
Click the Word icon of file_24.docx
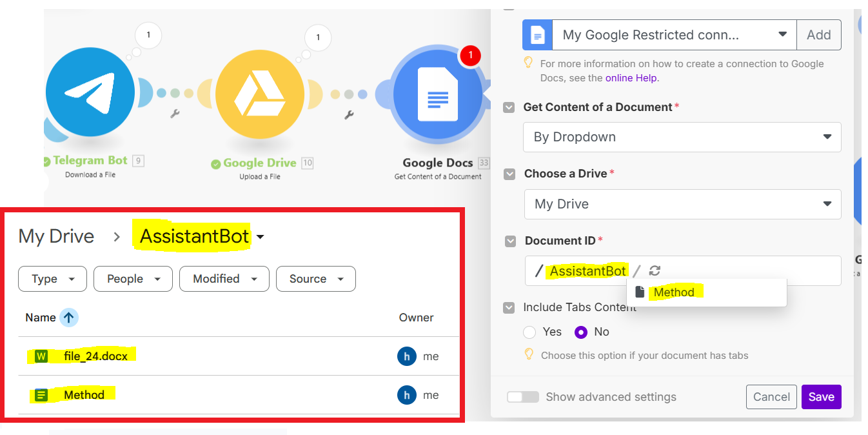[x=41, y=356]
